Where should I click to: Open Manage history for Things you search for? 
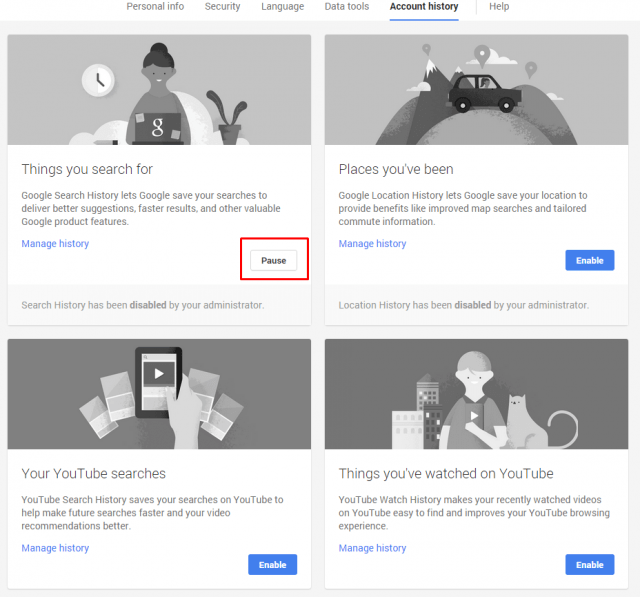pyautogui.click(x=55, y=244)
